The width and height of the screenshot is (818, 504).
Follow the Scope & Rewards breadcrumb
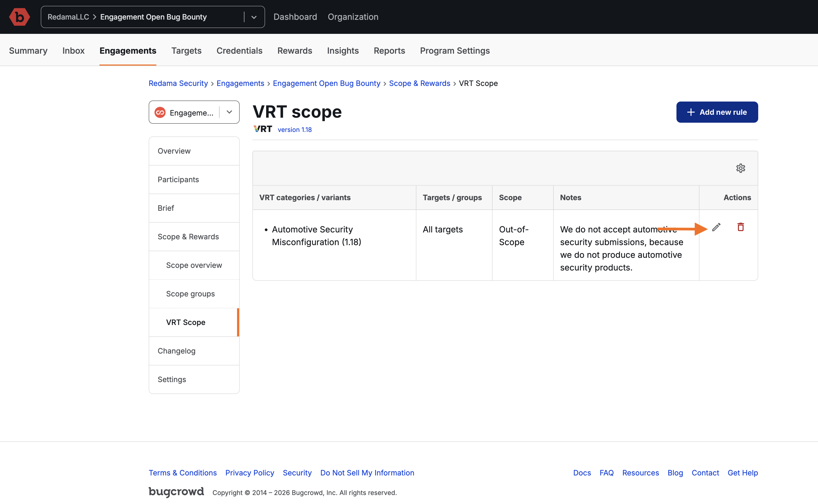(420, 83)
